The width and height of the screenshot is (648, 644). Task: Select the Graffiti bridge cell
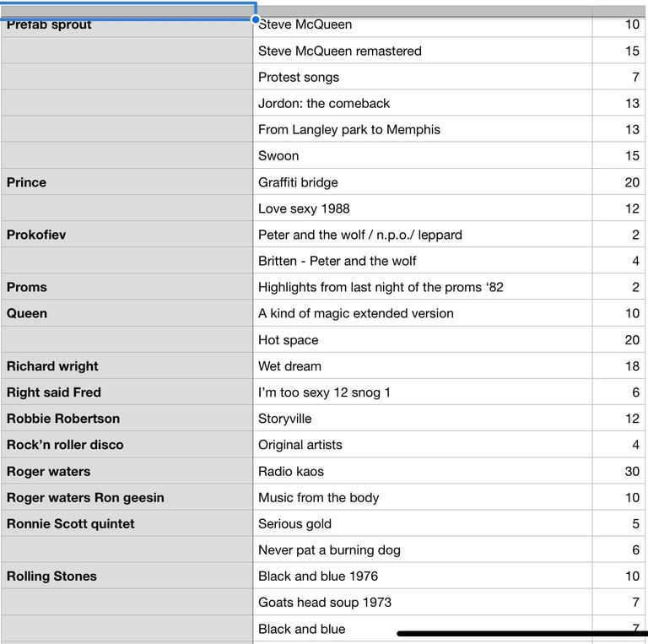tap(423, 181)
